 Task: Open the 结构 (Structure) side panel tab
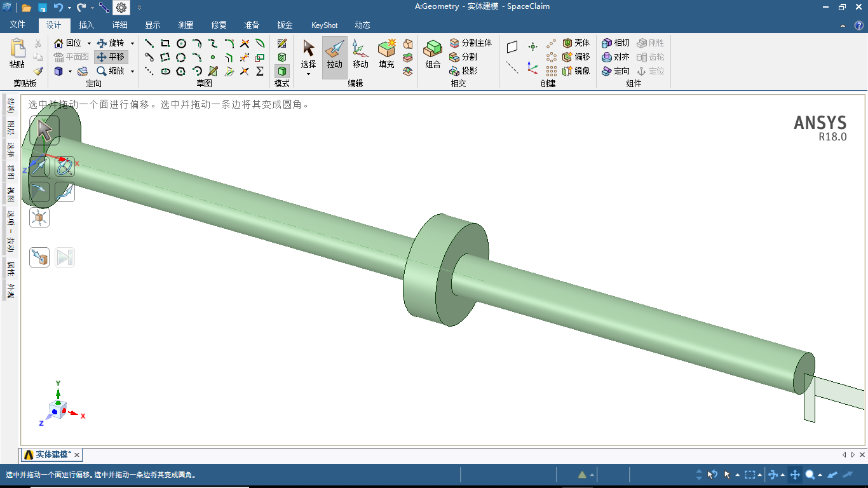coord(11,105)
